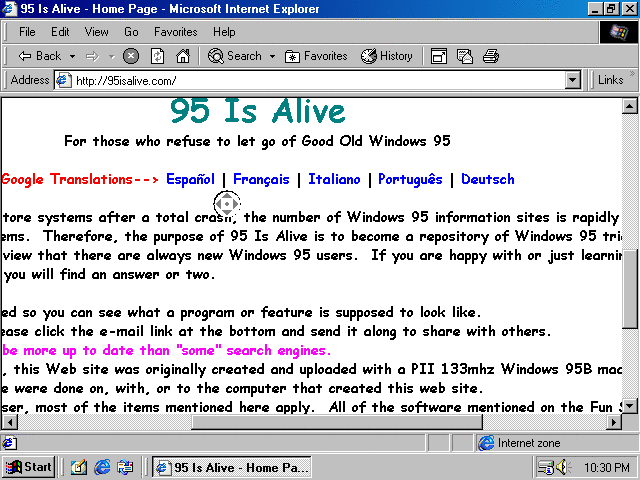Expand the address bar dropdown list
Screen dimensions: 640x480
pyautogui.click(x=573, y=80)
